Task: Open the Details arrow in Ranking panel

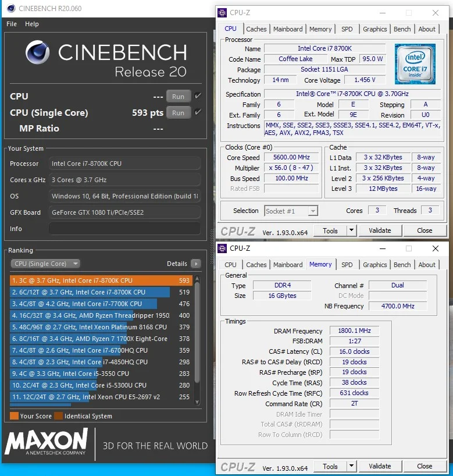Action: pyautogui.click(x=196, y=264)
